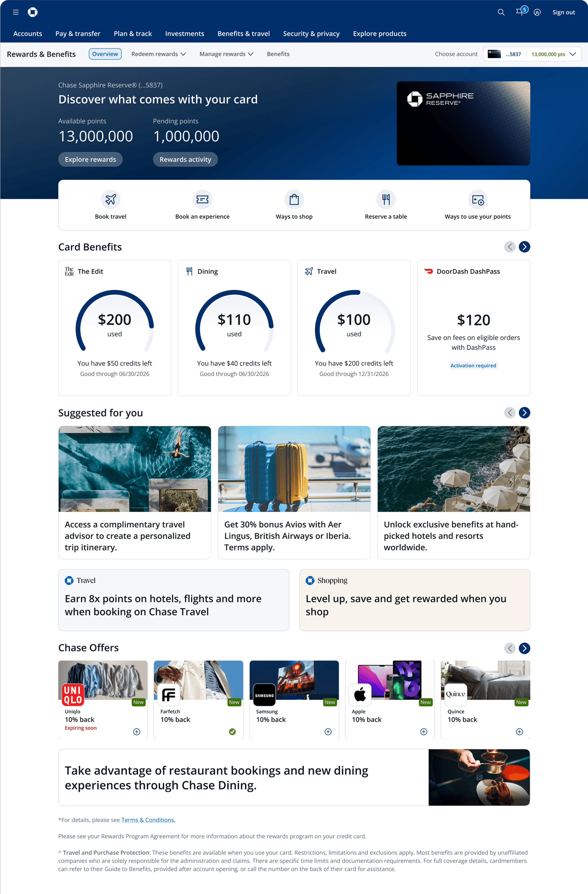
Task: Open the hamburger menu icon
Action: point(16,13)
